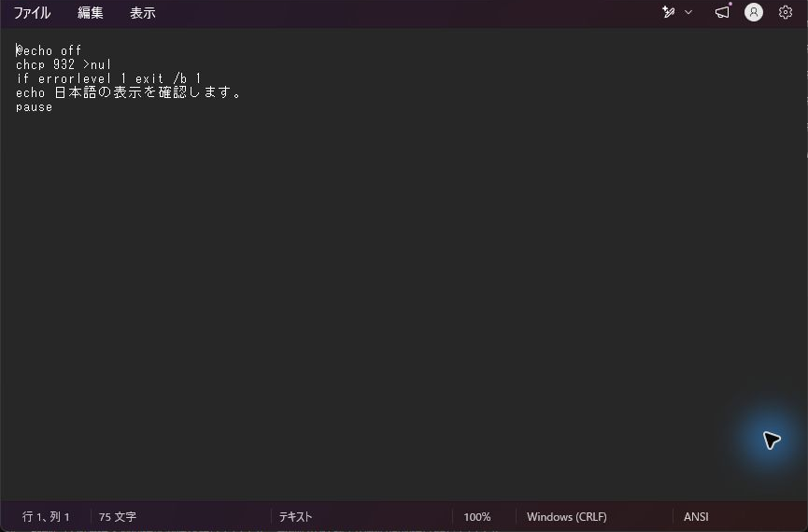Place cursor on the 'pause' line
Viewport: 808px width, 532px height.
(34, 107)
